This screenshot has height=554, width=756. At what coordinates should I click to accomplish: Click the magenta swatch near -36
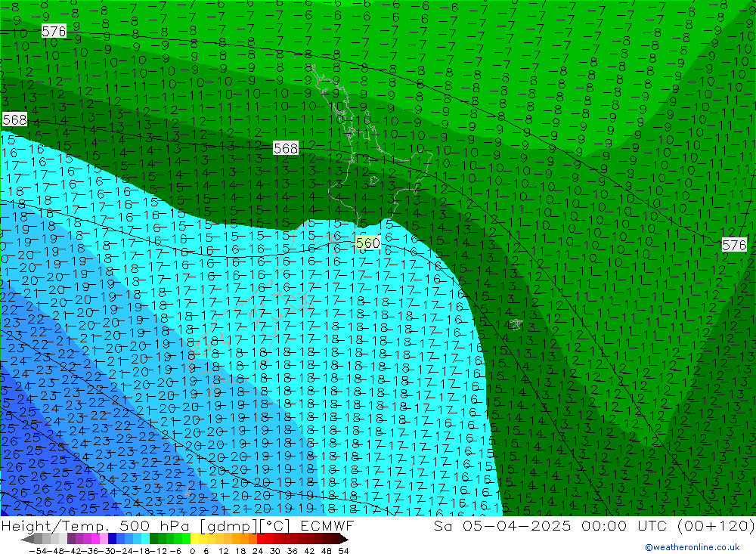click(x=95, y=539)
